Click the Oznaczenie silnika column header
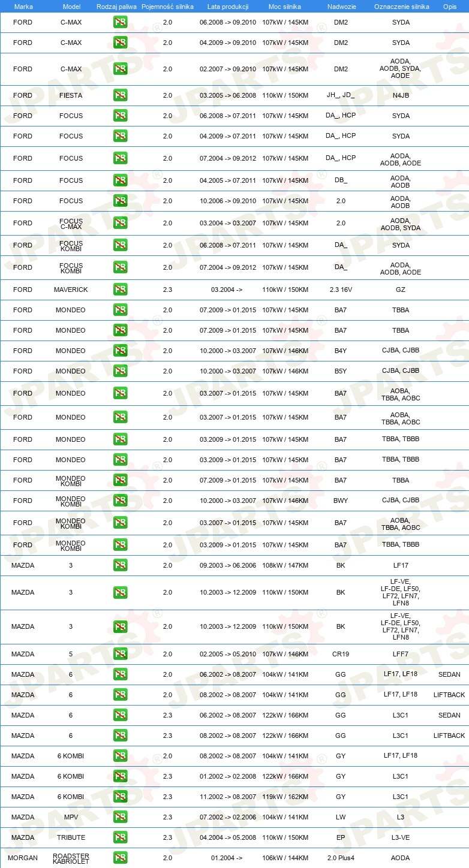Viewport: 469px width, 868px height. (401, 7)
